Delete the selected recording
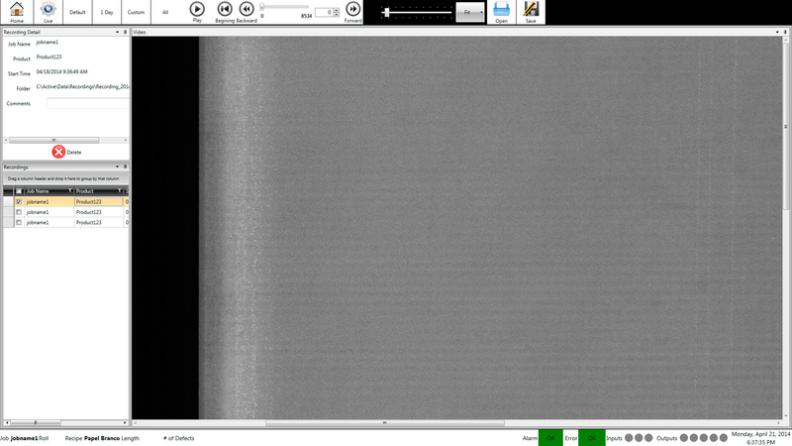The height and width of the screenshot is (446, 792). pyautogui.click(x=59, y=152)
